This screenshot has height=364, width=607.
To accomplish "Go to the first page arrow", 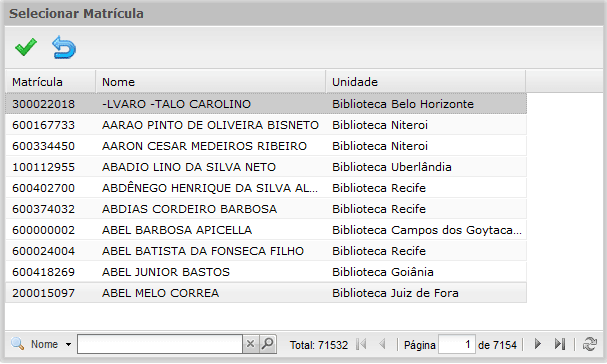I will click(x=361, y=344).
